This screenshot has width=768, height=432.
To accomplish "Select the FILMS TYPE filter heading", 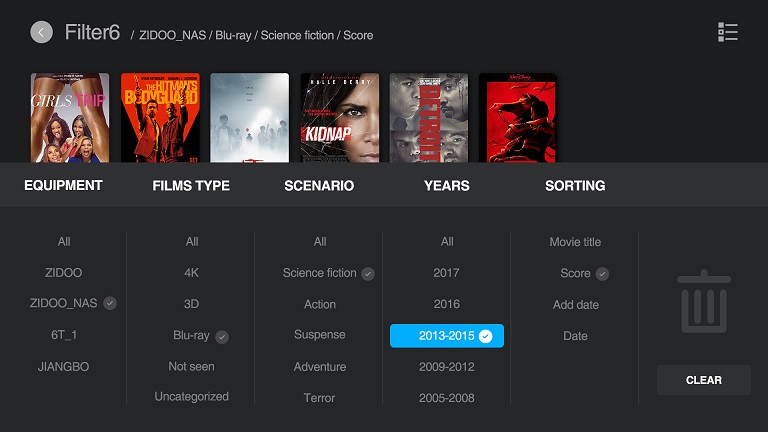I will click(191, 186).
